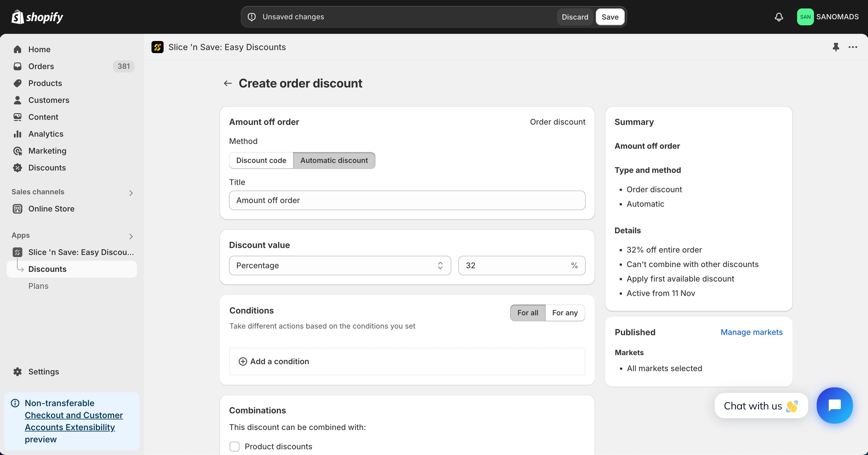
Task: Save the unsaved changes
Action: [610, 17]
